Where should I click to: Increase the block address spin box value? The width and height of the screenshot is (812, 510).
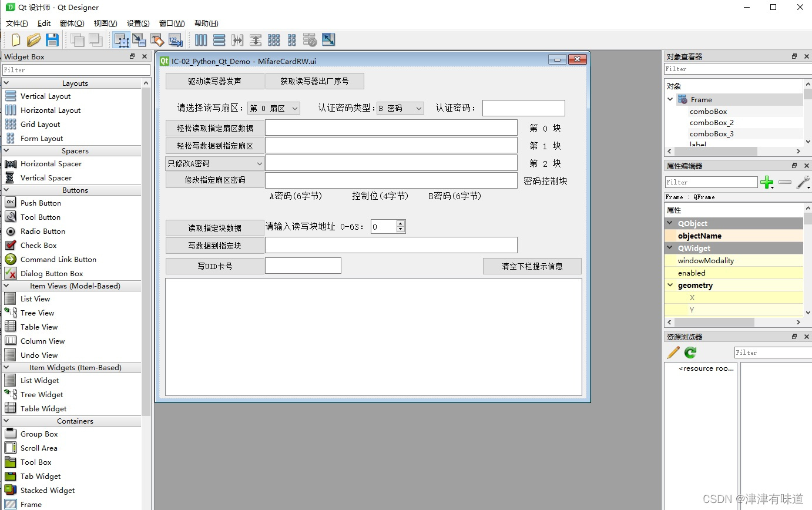[x=401, y=223]
